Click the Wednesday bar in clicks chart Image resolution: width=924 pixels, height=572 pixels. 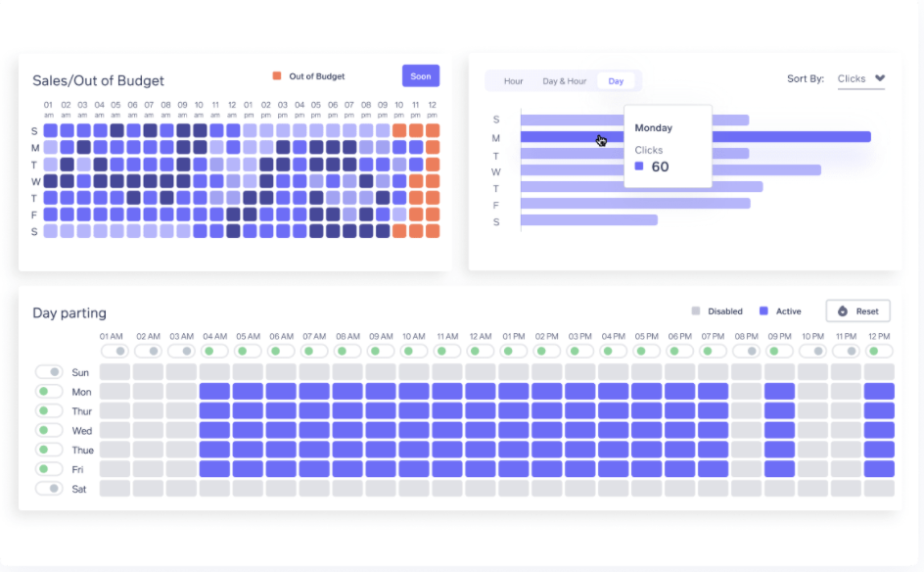pyautogui.click(x=670, y=170)
